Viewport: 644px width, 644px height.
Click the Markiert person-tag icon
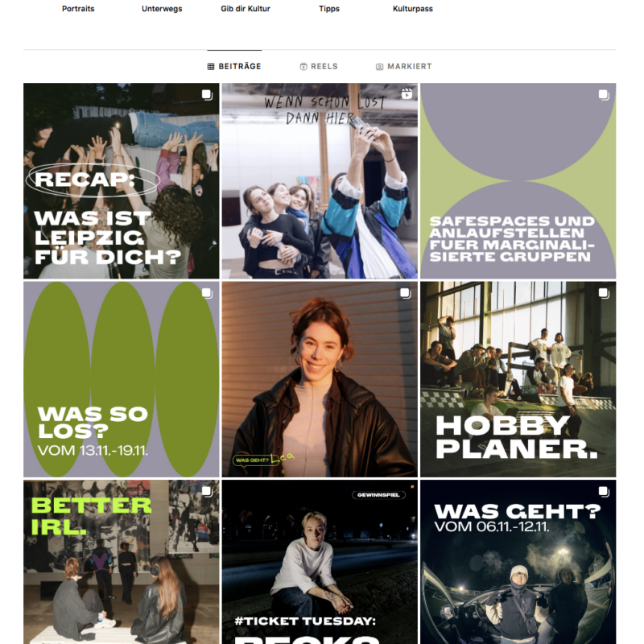click(379, 67)
